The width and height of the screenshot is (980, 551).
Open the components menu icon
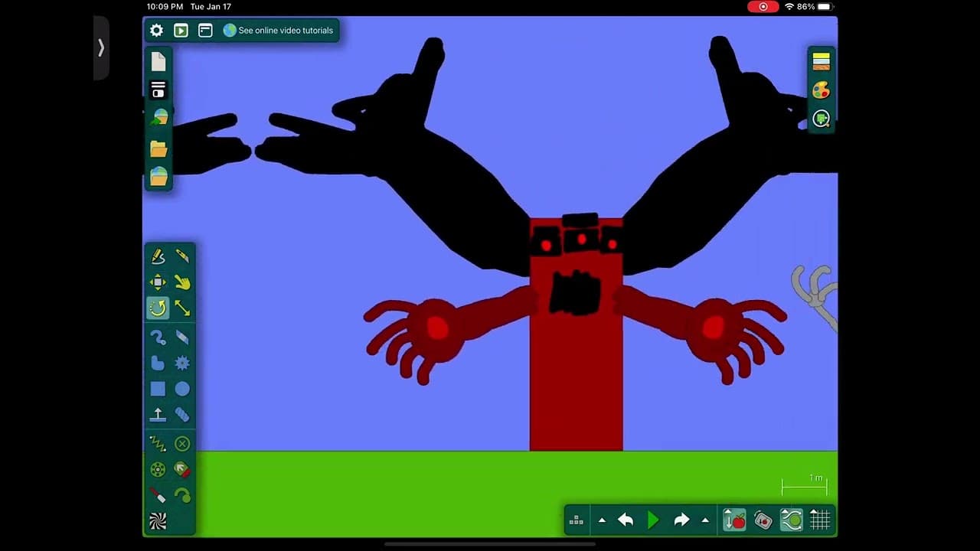coord(158,90)
